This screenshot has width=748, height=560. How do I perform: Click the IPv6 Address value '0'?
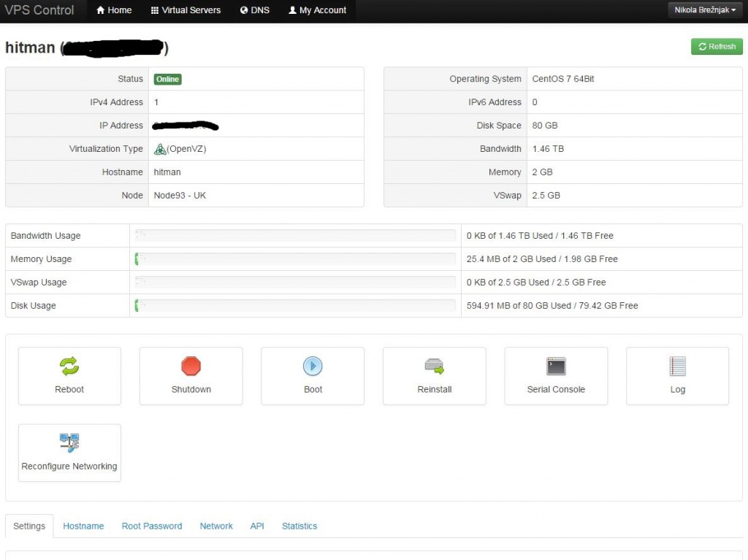[535, 102]
